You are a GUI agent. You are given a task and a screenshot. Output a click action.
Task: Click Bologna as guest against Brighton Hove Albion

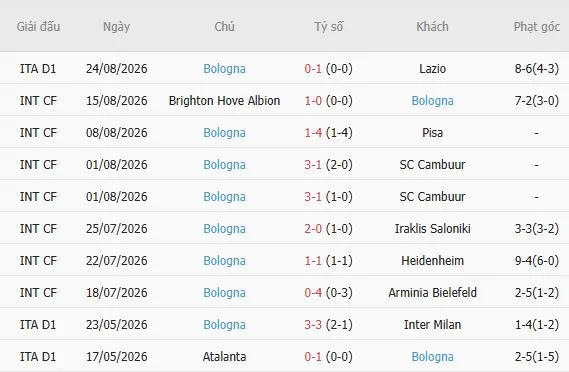click(432, 101)
